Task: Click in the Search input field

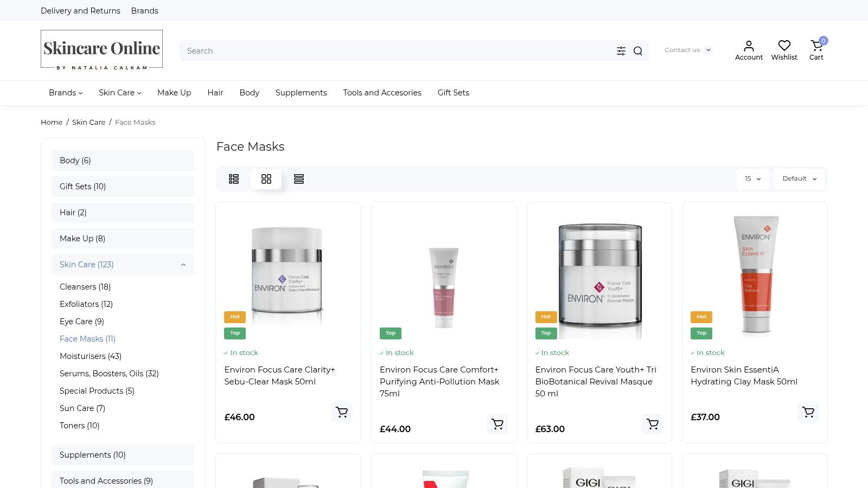Action: point(396,51)
